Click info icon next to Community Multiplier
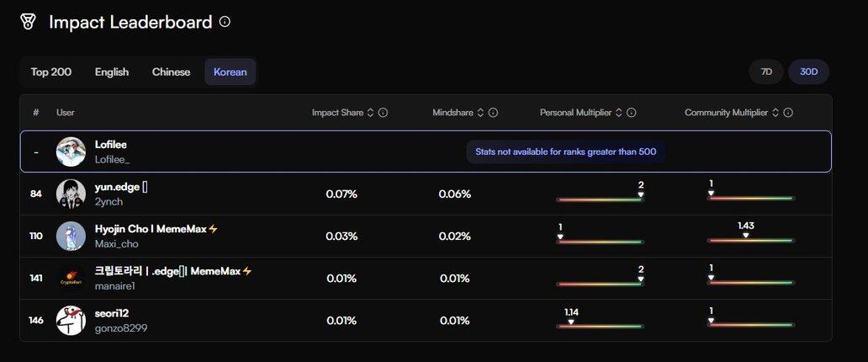The height and width of the screenshot is (362, 868). pos(788,113)
